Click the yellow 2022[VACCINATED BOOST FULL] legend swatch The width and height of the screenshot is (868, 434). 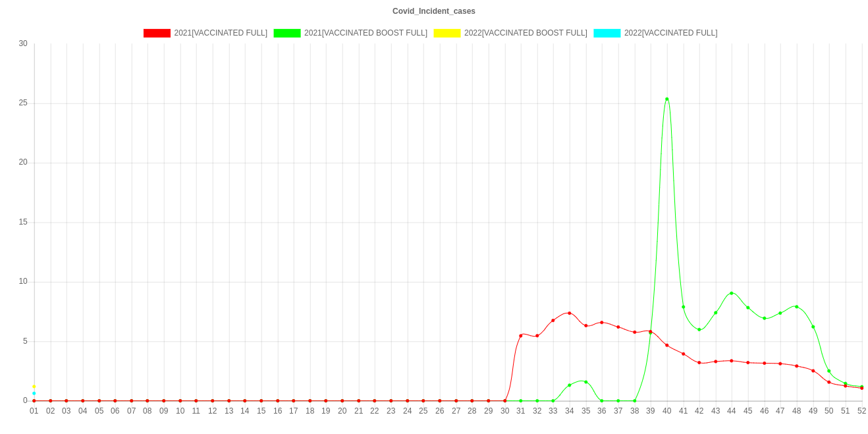pos(447,33)
